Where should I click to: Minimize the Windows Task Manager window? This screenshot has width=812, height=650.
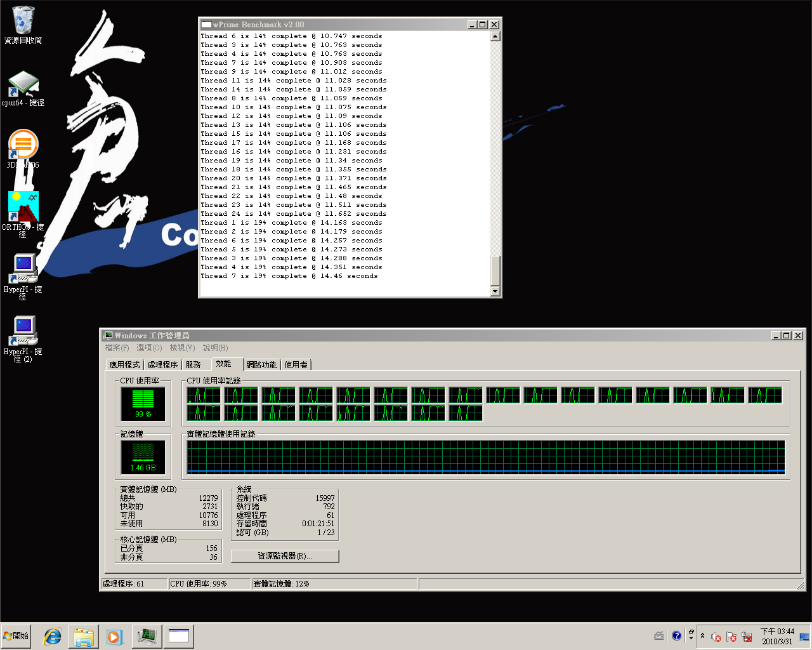click(x=776, y=336)
